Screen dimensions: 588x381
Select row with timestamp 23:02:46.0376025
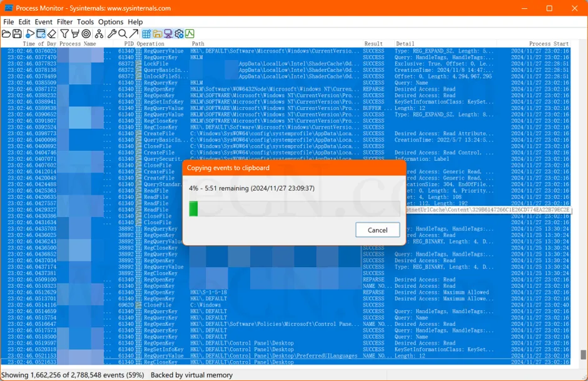(x=285, y=51)
